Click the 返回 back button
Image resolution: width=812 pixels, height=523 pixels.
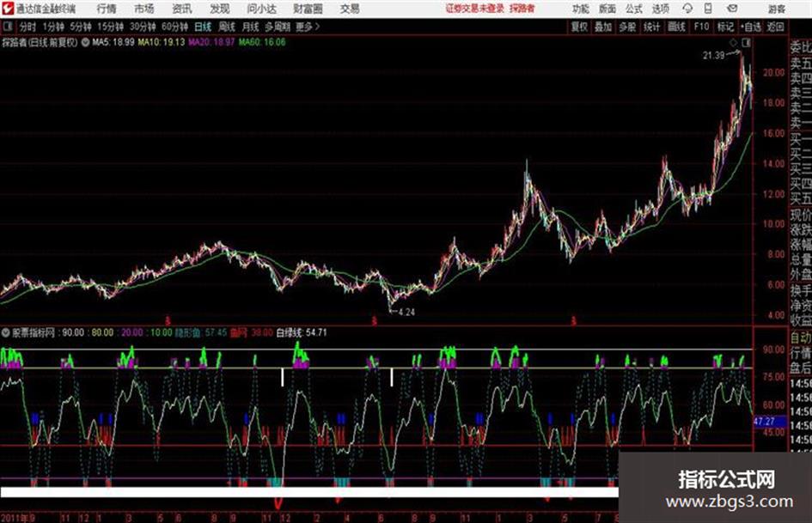click(775, 27)
